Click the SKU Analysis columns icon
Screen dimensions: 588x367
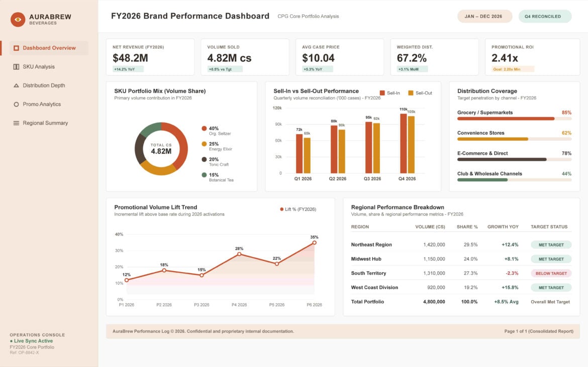[x=16, y=67]
